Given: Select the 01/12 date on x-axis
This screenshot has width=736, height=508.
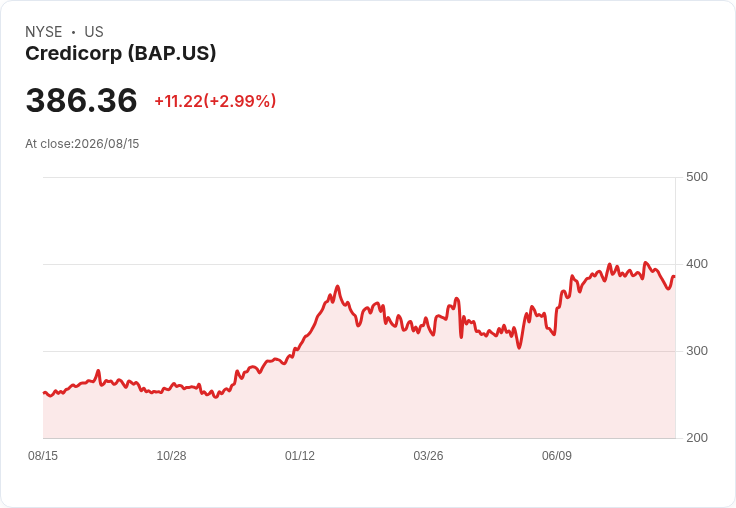Looking at the screenshot, I should pos(300,455).
